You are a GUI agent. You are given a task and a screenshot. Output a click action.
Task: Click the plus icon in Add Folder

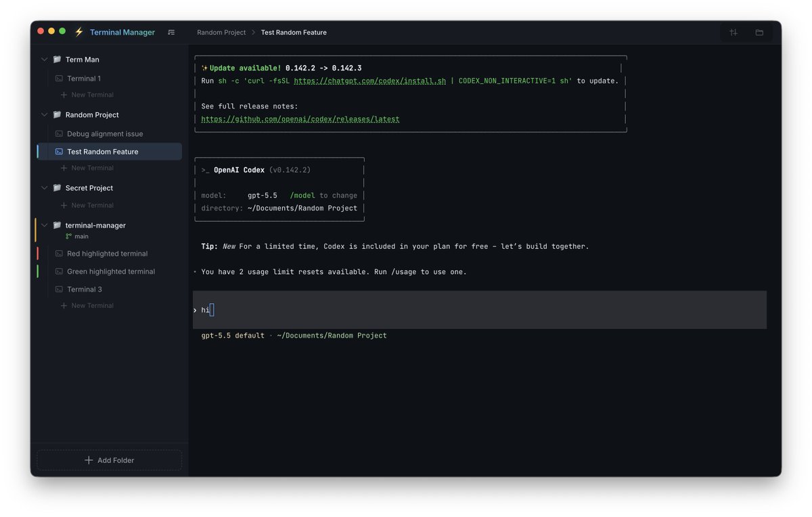89,460
